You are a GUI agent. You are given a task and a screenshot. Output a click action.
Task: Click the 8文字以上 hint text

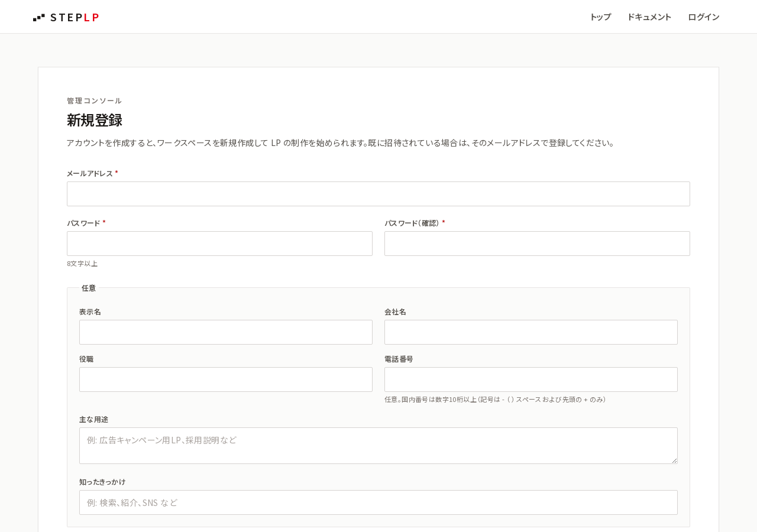[x=82, y=264]
